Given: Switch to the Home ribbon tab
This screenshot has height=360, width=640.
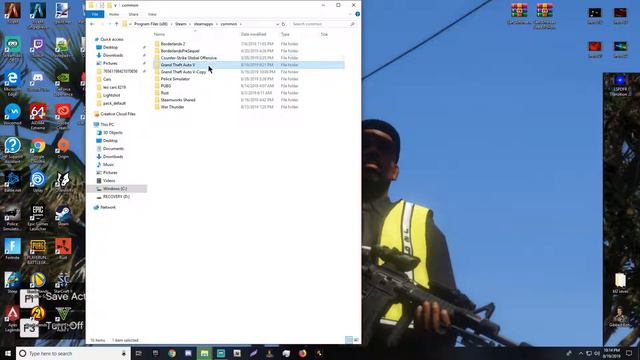Looking at the screenshot, I should (x=114, y=14).
